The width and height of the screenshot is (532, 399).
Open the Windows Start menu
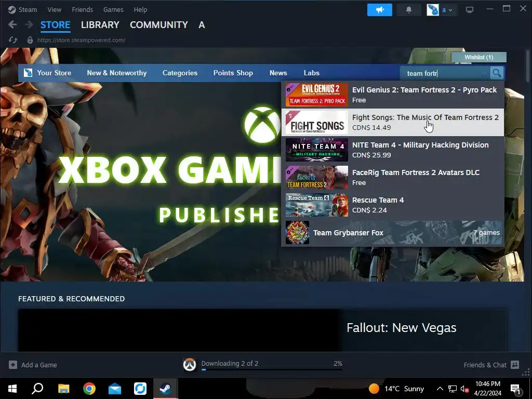12,389
